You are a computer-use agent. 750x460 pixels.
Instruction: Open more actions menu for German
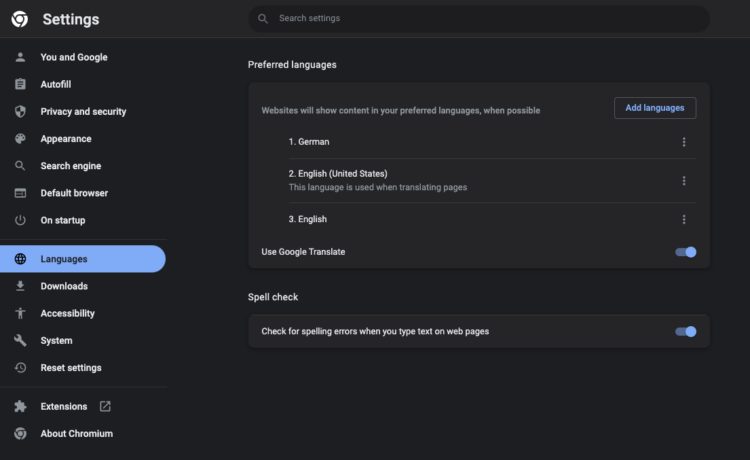click(x=684, y=142)
